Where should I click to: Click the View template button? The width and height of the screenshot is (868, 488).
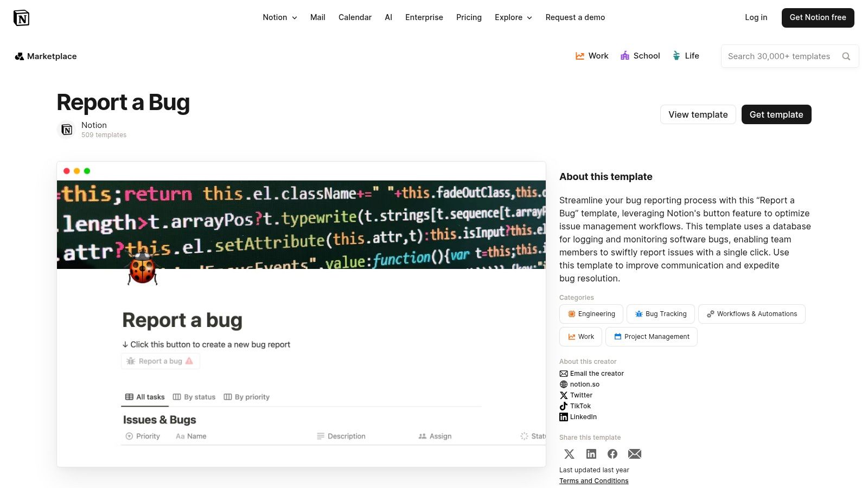pyautogui.click(x=698, y=114)
